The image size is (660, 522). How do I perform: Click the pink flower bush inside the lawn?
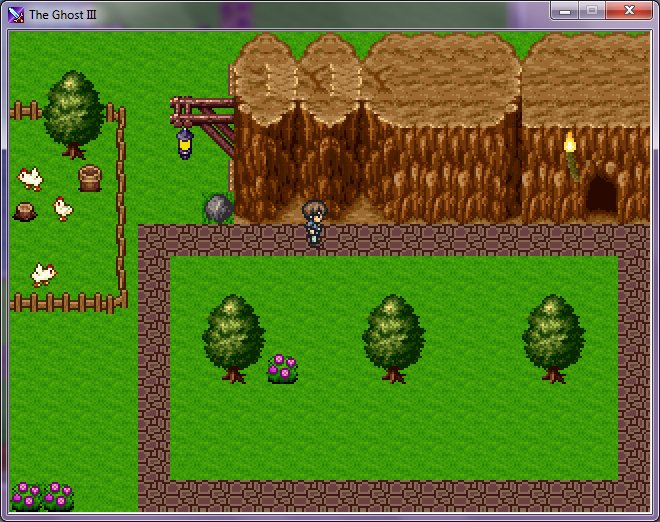(x=282, y=369)
